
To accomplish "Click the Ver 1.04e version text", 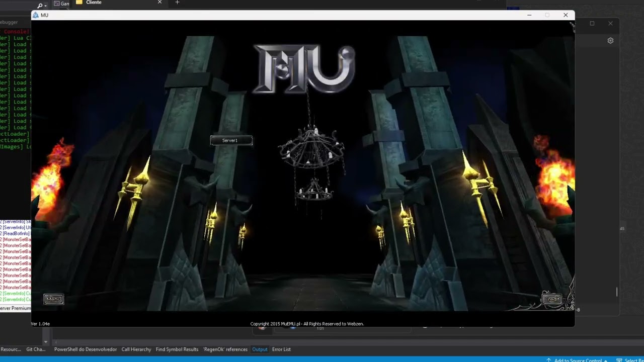I will click(x=41, y=324).
